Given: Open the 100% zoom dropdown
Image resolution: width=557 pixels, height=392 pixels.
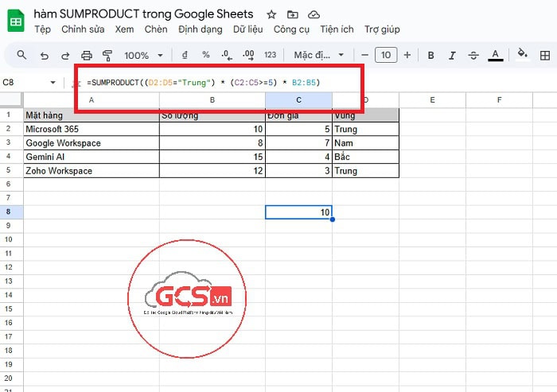Looking at the screenshot, I should (143, 56).
